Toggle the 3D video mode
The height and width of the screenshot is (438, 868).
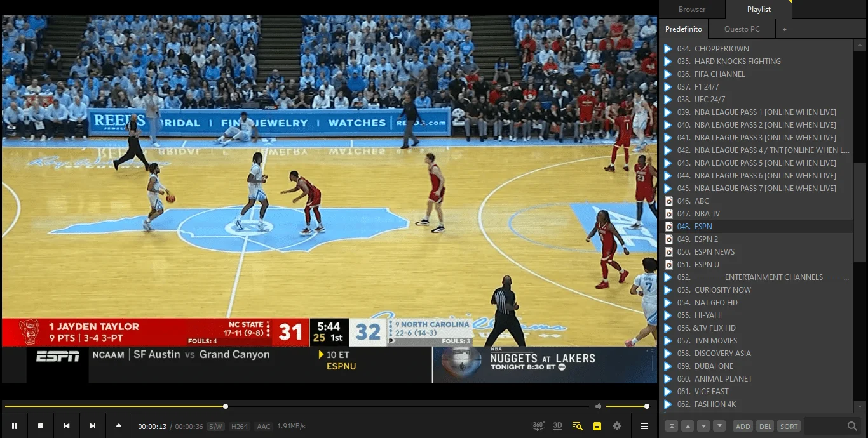click(557, 426)
